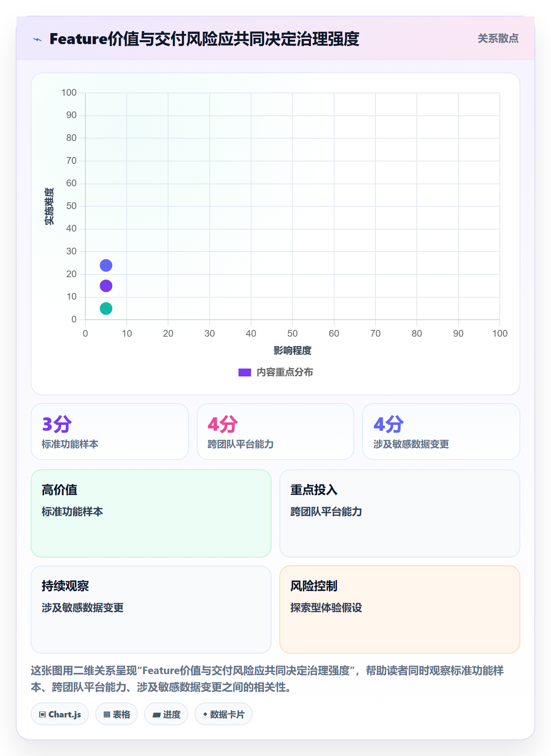Click the 涉及敏感数据变更 text in 持续观察 card
Viewport: 551px width, 756px height.
(x=83, y=608)
